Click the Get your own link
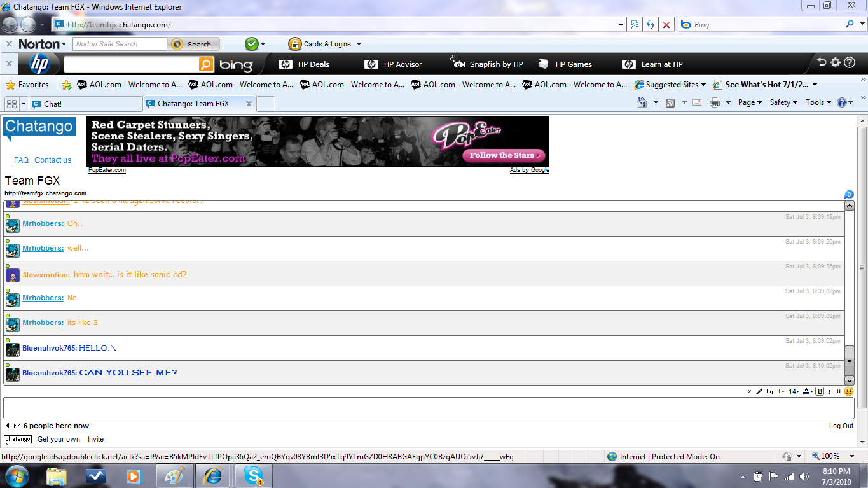Screen dimensions: 868x488 coord(59,439)
